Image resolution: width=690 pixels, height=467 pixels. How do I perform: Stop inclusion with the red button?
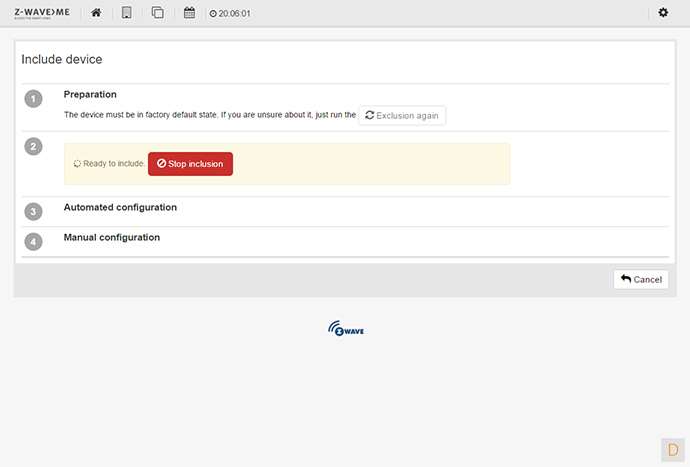[x=190, y=164]
